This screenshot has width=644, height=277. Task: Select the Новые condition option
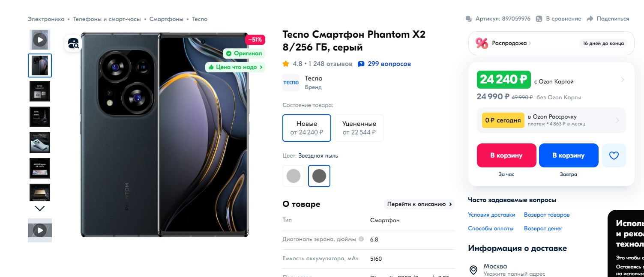coord(307,128)
